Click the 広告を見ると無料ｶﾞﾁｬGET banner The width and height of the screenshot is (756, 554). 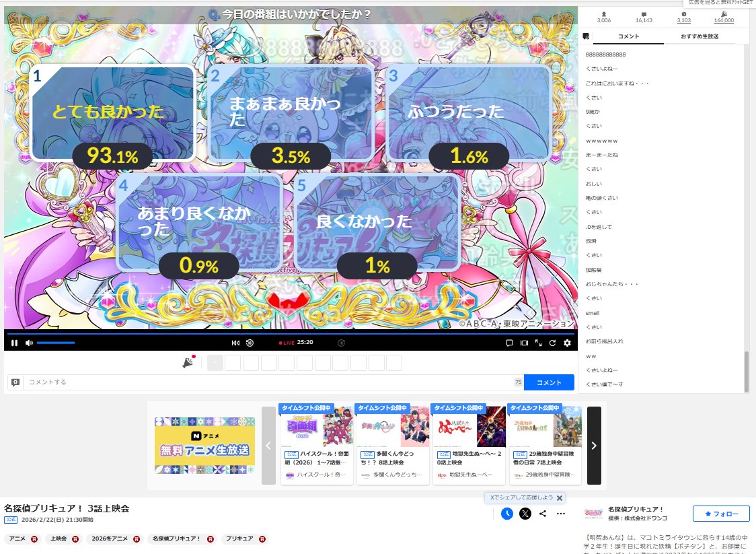click(x=720, y=3)
